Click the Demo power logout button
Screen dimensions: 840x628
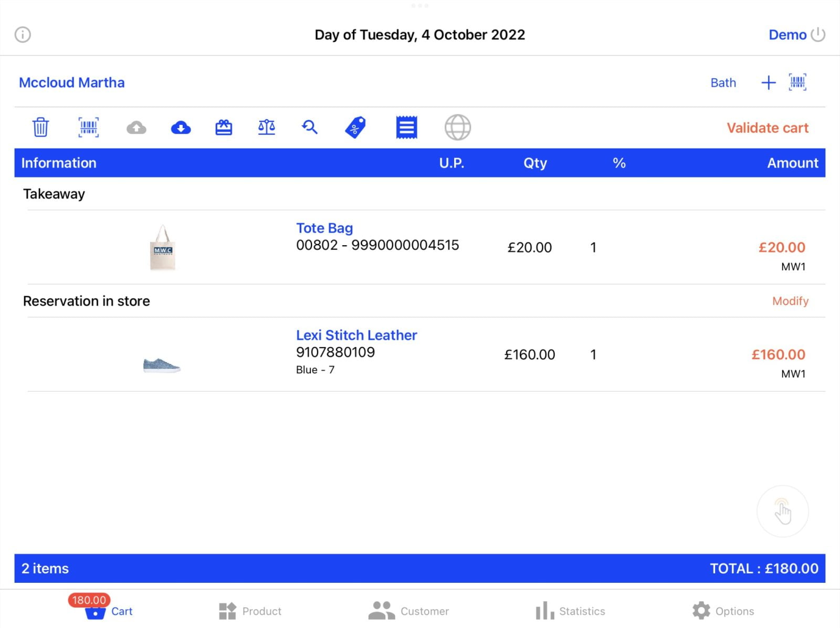pyautogui.click(x=817, y=35)
